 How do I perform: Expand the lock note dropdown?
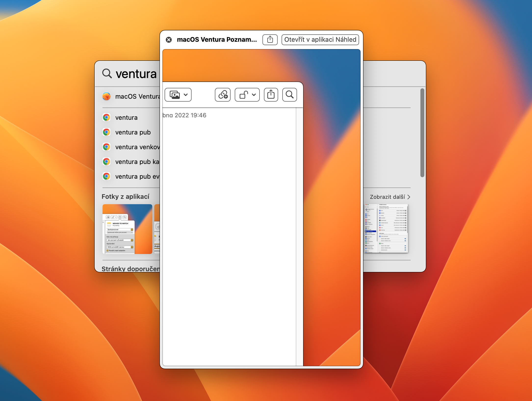(x=247, y=95)
